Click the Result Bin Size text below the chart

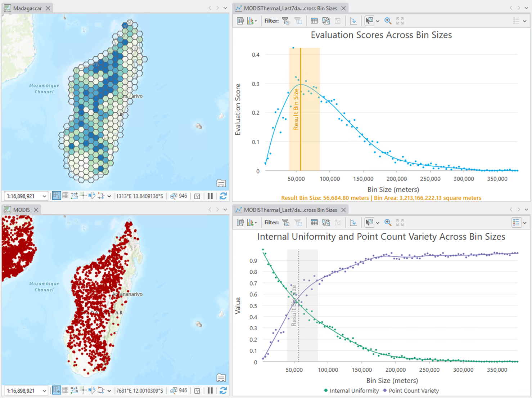point(381,198)
